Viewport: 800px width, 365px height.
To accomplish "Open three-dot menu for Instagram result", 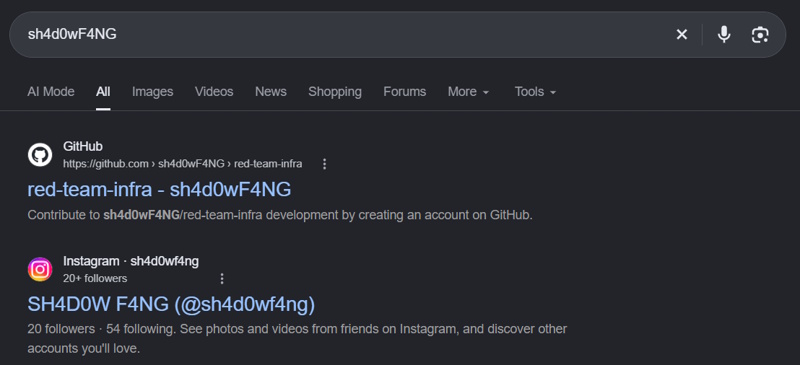I will click(x=222, y=279).
